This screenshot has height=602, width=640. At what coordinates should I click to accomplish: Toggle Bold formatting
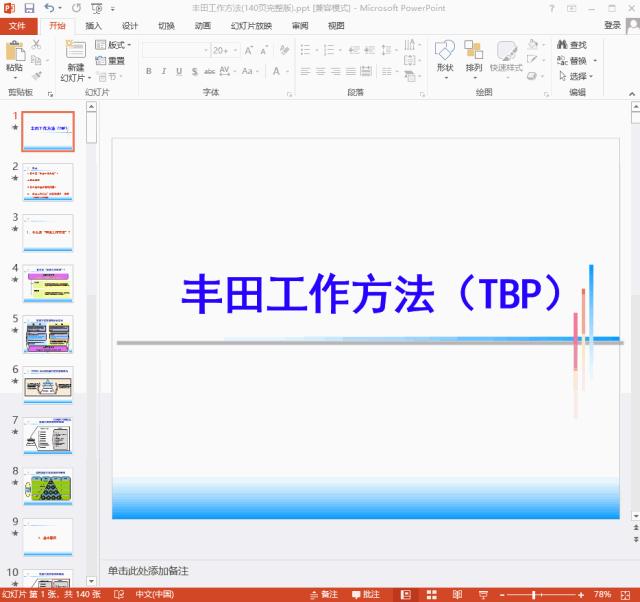click(x=149, y=71)
